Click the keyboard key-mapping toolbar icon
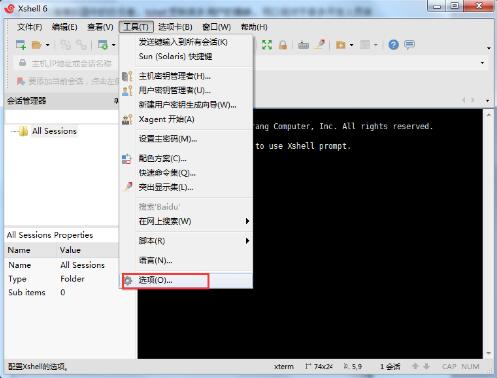The width and height of the screenshot is (497, 378). pyautogui.click(x=303, y=45)
